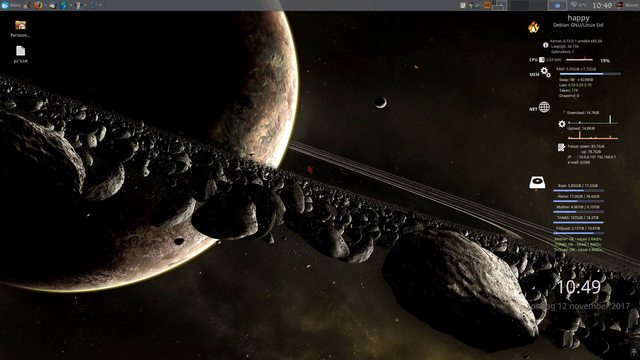This screenshot has width=640, height=360.
Task: Launch Firefox from the top panel
Action: pyautogui.click(x=38, y=5)
